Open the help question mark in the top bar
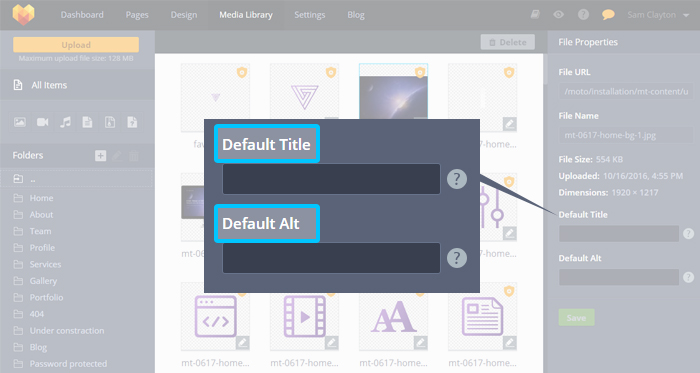Viewport: 700px width, 373px height. tap(583, 15)
